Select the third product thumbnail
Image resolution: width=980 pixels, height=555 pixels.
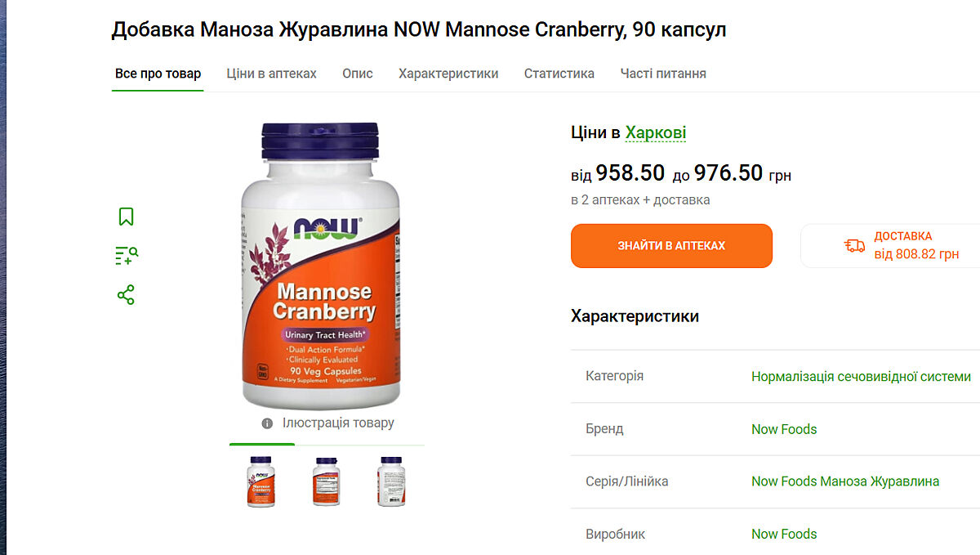(391, 481)
